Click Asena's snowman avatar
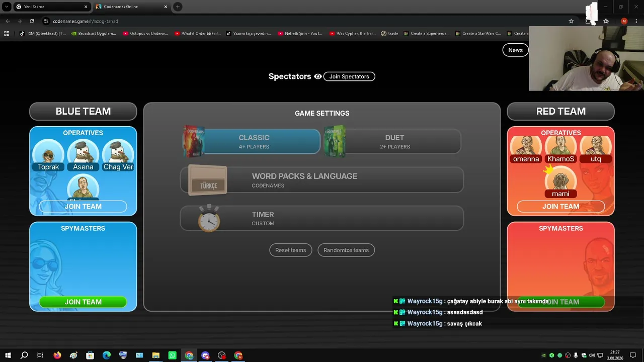The width and height of the screenshot is (644, 362). 83,151
